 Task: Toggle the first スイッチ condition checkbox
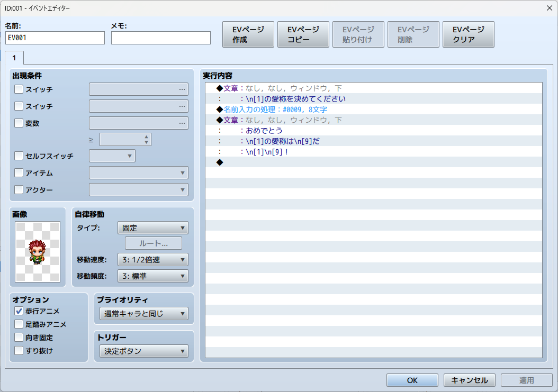pyautogui.click(x=19, y=89)
